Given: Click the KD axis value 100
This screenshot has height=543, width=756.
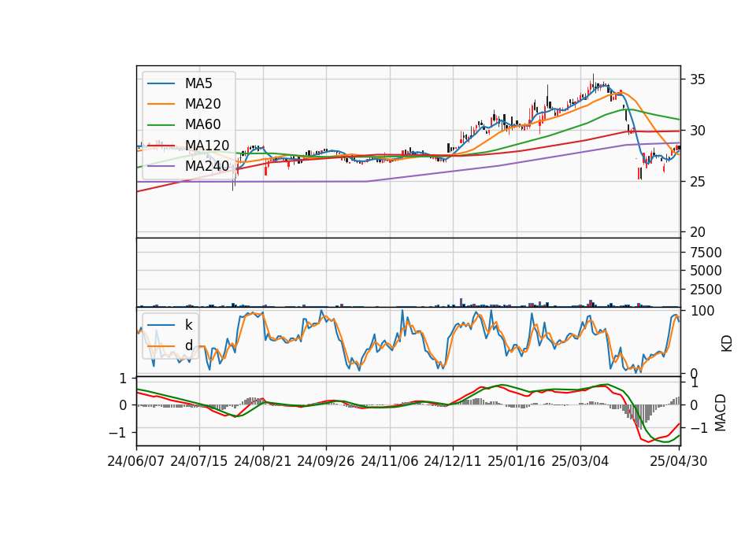Looking at the screenshot, I should 702,311.
